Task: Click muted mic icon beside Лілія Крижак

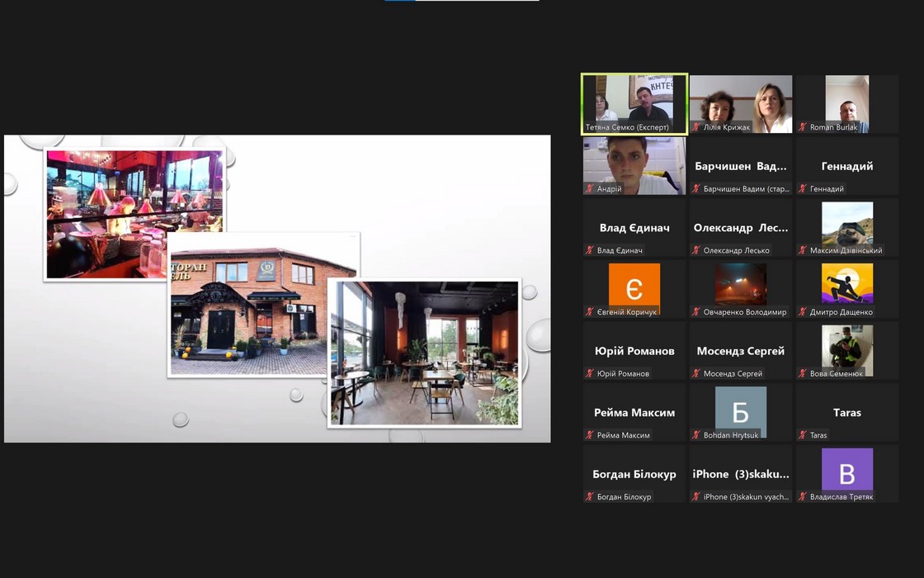Action: tap(696, 128)
